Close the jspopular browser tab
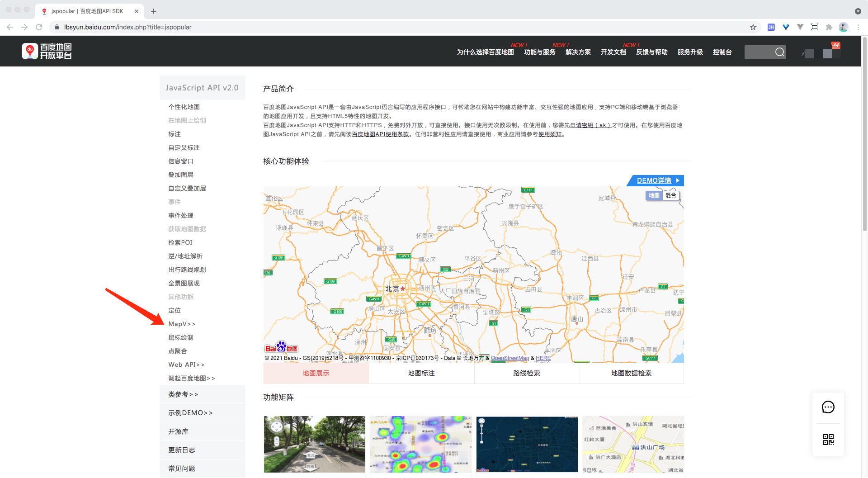The image size is (868, 478). click(x=137, y=11)
